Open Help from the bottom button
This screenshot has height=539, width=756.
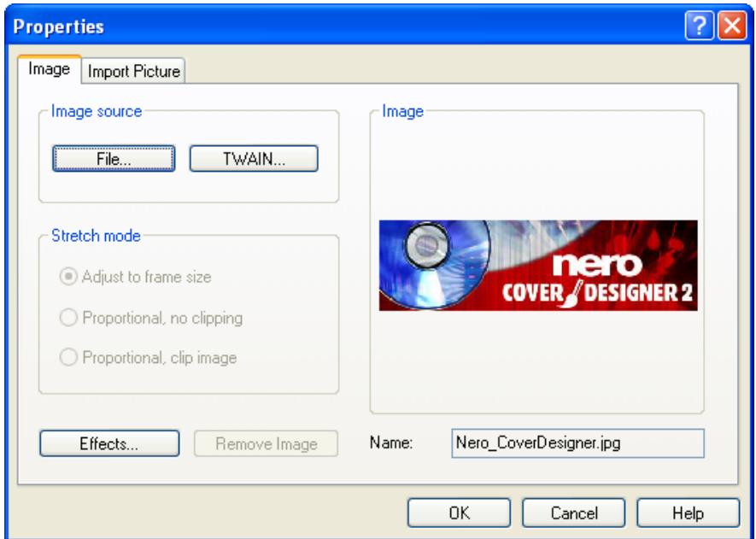coord(688,513)
